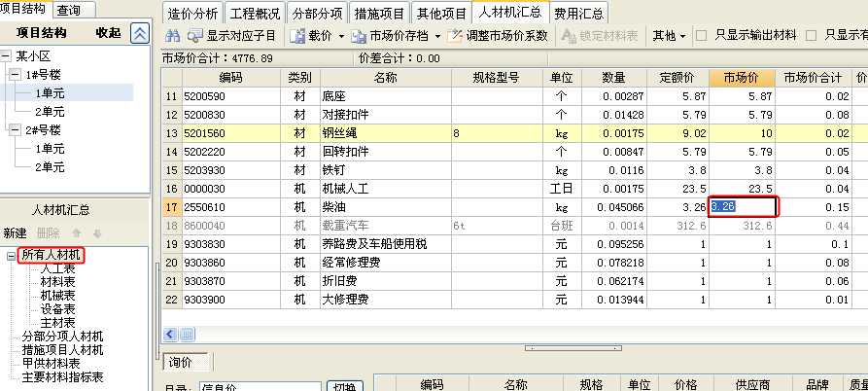The width and height of the screenshot is (868, 391).
Task: Switch to the 其他项目 tab
Action: pyautogui.click(x=442, y=14)
